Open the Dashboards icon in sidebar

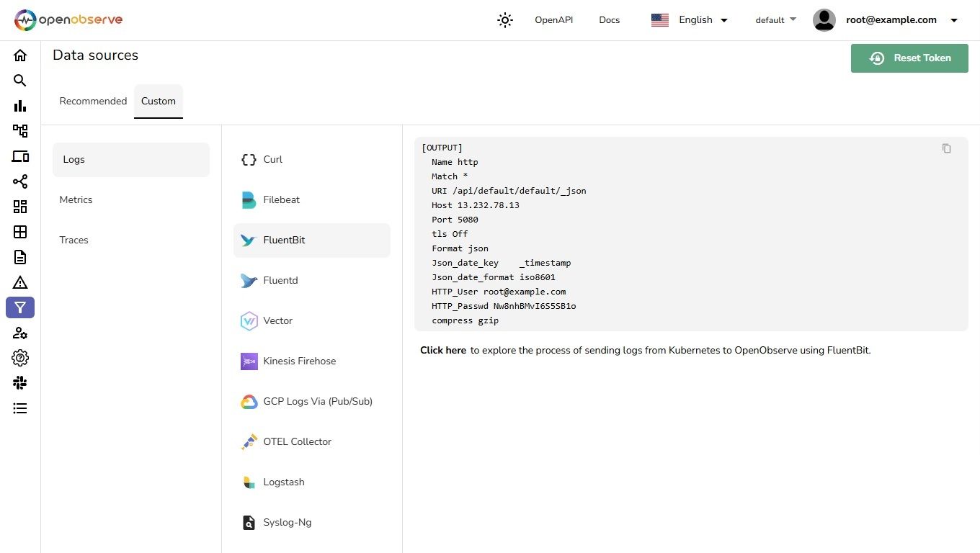click(x=20, y=207)
